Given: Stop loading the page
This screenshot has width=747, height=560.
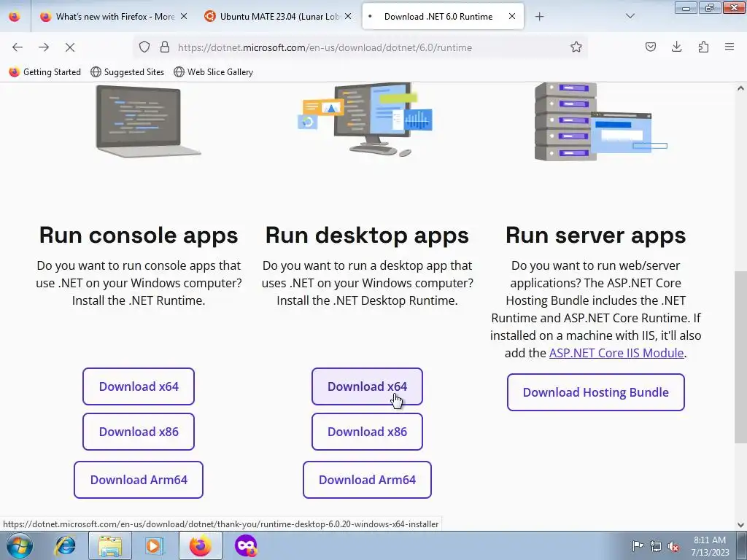Looking at the screenshot, I should [x=70, y=47].
